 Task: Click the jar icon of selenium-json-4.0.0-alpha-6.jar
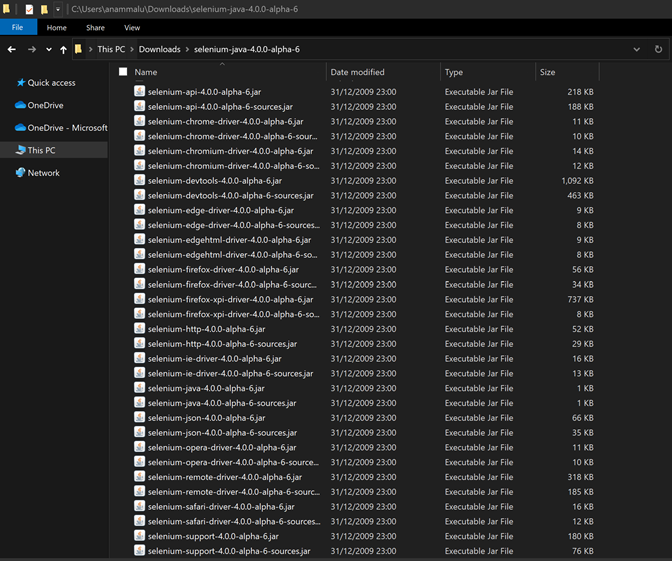(x=139, y=417)
